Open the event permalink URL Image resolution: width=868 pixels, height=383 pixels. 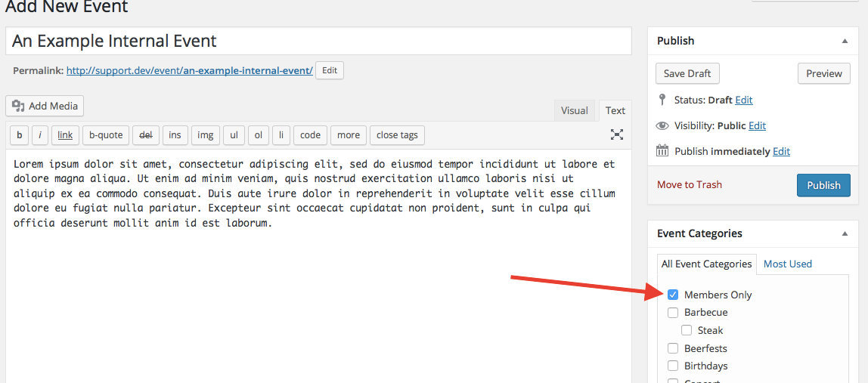click(x=189, y=70)
